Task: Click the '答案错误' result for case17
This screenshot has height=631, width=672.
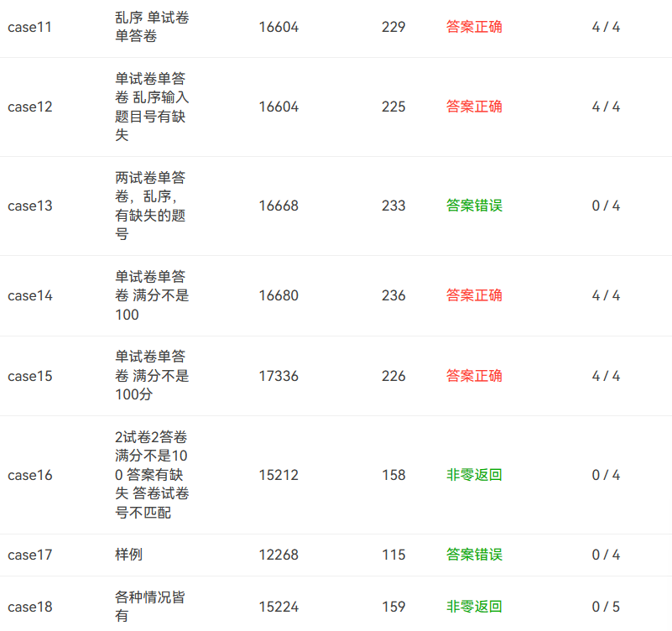Action: 474,555
